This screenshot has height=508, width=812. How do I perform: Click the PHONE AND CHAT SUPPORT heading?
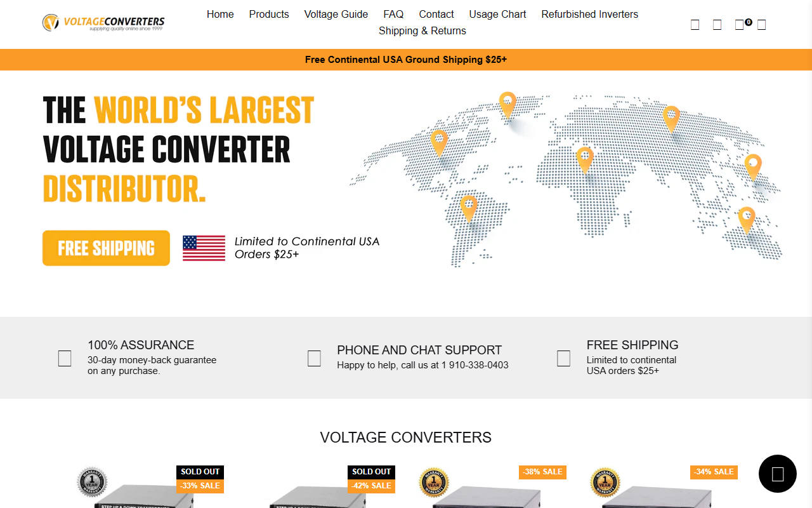419,350
